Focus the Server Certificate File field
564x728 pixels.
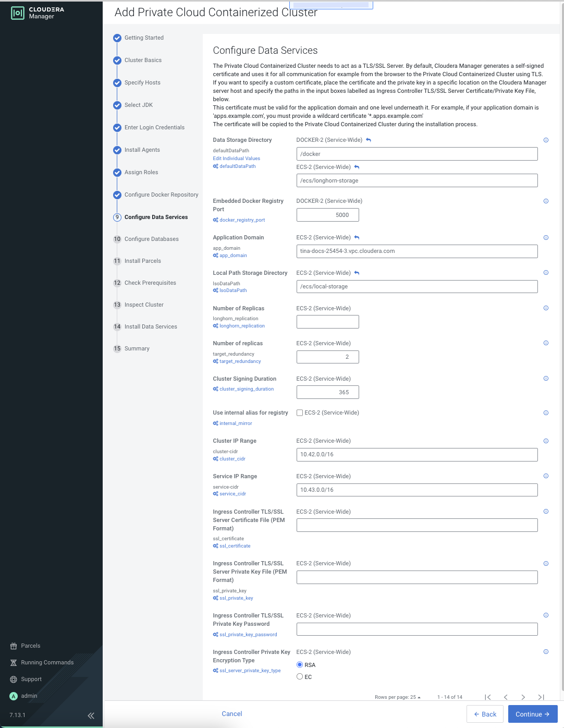(x=417, y=525)
